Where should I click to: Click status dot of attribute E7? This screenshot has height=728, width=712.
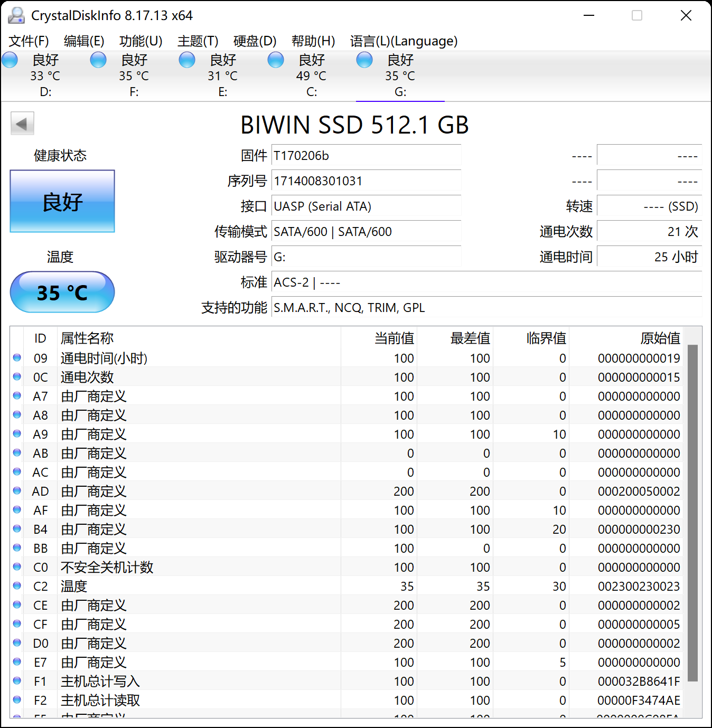(17, 661)
